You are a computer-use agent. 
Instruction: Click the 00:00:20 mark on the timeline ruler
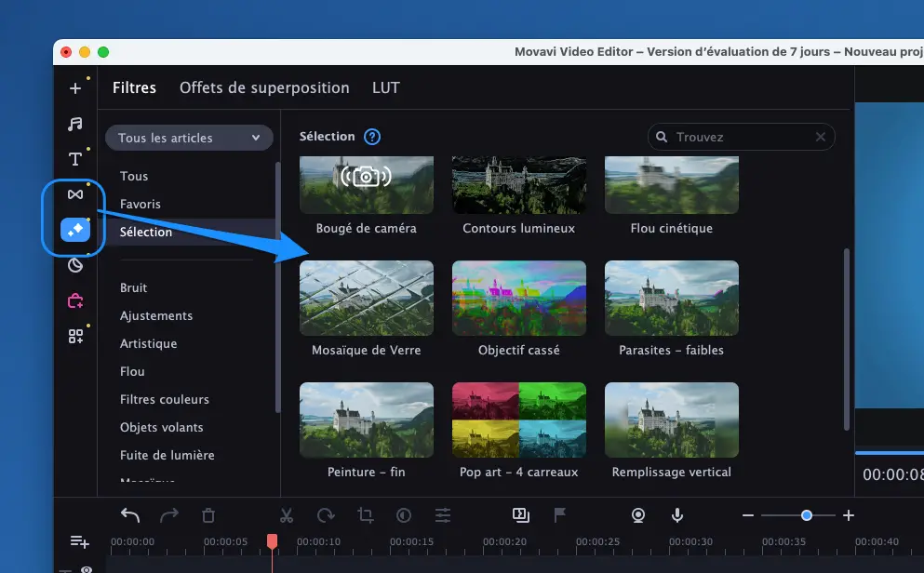pos(505,541)
